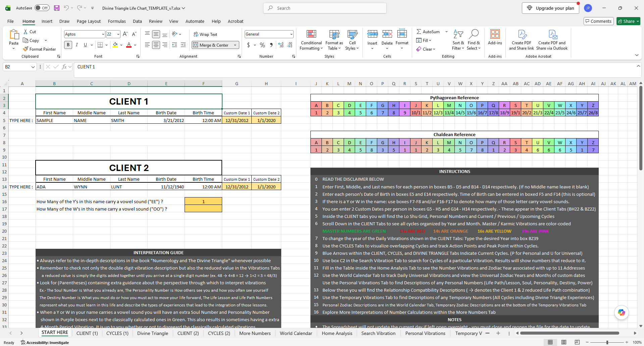Screen dimensions: 644x346
Task: Open the number format General dropdown
Action: [291, 34]
